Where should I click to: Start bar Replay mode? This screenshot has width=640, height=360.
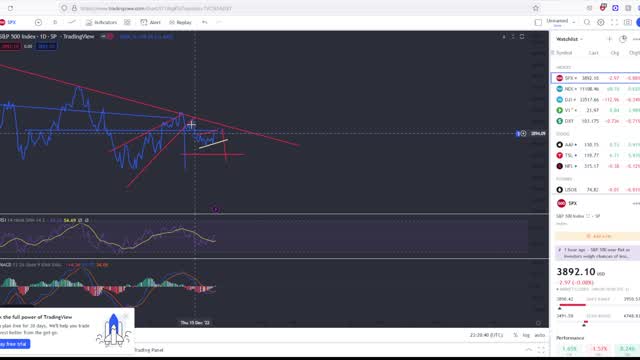click(180, 22)
